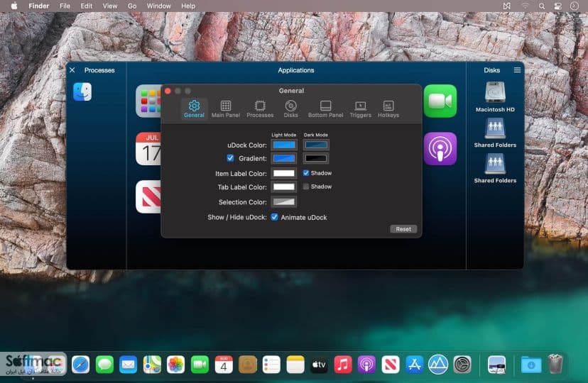Image resolution: width=588 pixels, height=383 pixels.
Task: Enable Shadow for Tab Label Color
Action: click(306, 187)
